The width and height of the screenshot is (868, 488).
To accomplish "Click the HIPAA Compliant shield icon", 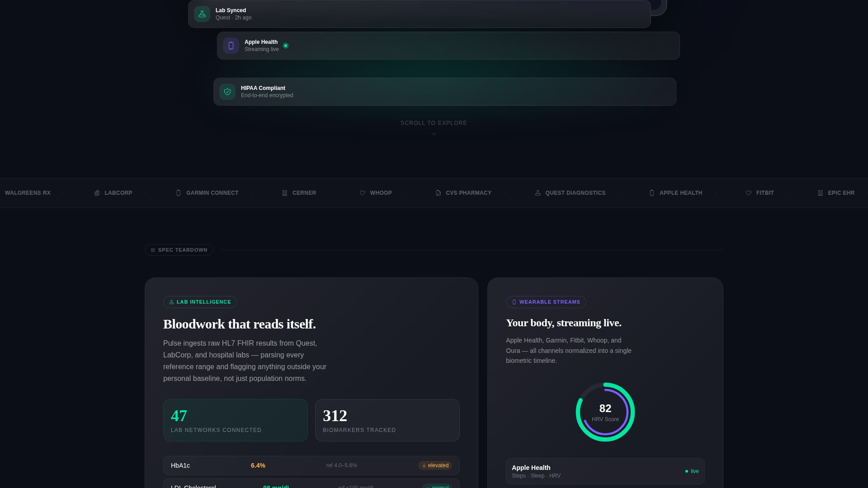I will click(227, 92).
